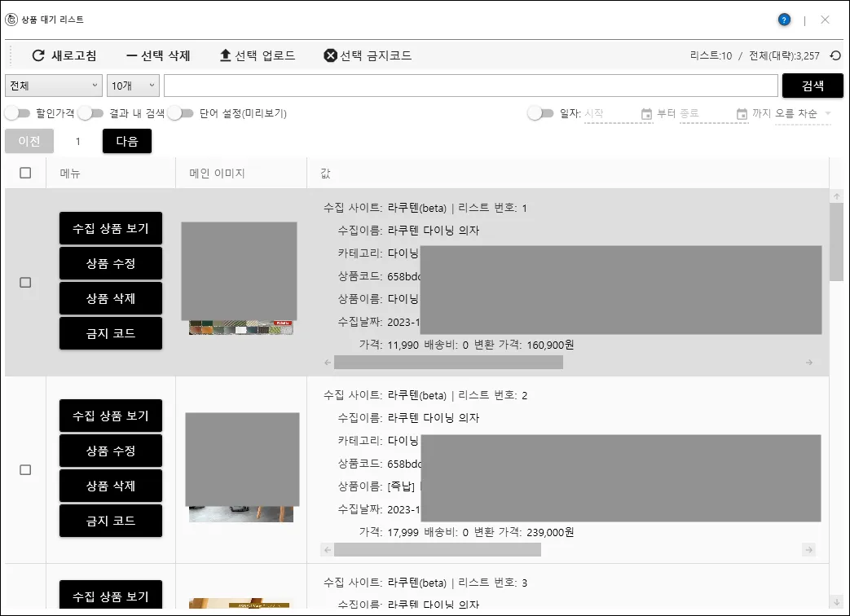Open the 오름 차순 sort order dropdown
Screen dimensions: 850x616
(803, 114)
